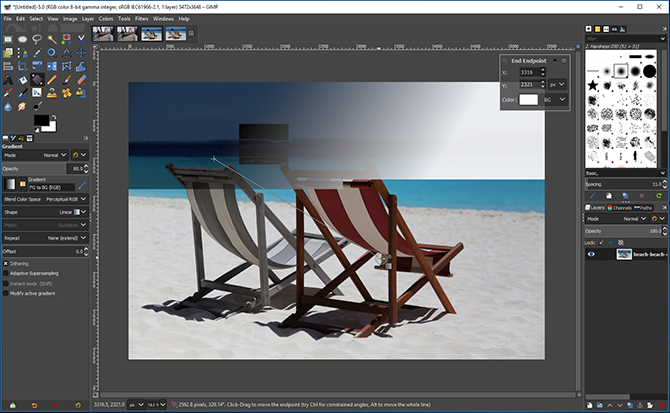Toggle the Dithering checkbox

coord(6,264)
